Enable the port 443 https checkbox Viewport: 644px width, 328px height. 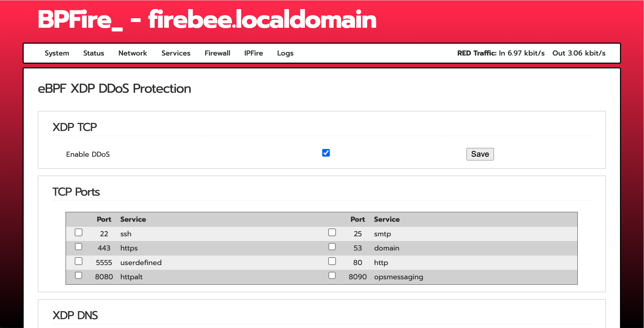[x=79, y=247]
